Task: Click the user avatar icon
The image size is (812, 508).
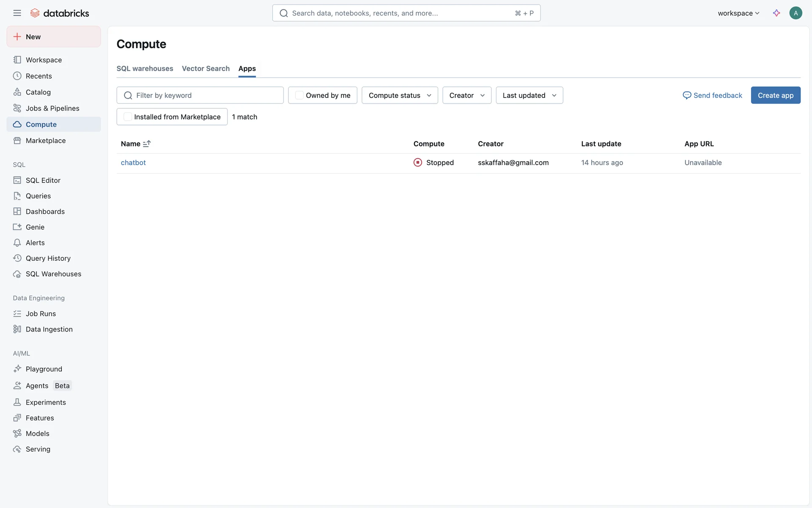Action: tap(796, 13)
